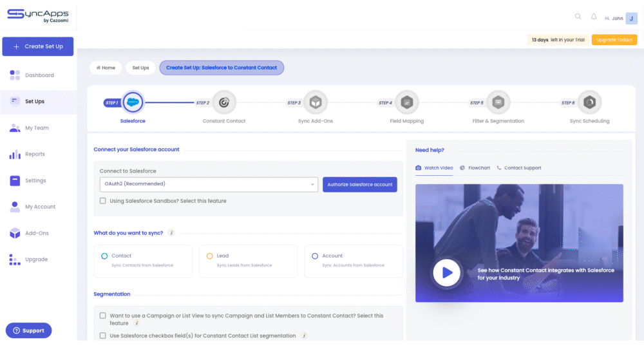Open Add-Ons in the sidebar
Viewport: 644px width, 349px height.
[x=38, y=233]
